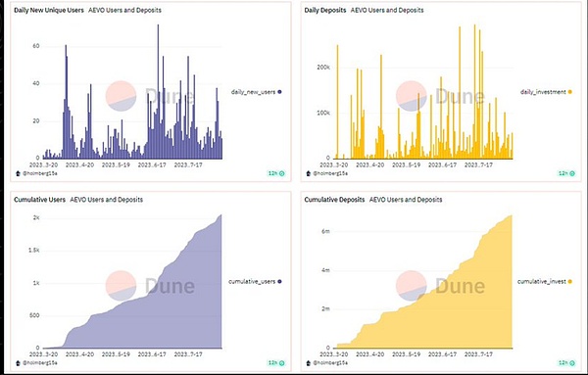
Task: Click the author avatar icon in Daily New Unique Users
Action: coord(18,173)
